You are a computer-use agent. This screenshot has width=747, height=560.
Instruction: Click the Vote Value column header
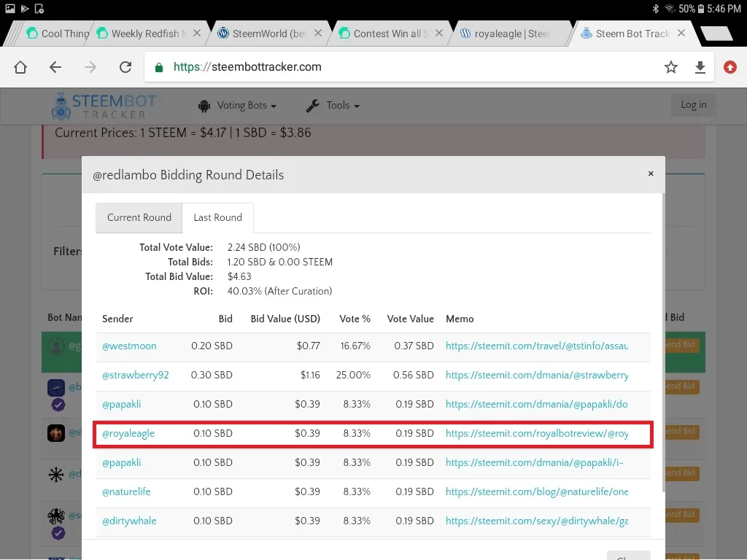[x=410, y=319]
